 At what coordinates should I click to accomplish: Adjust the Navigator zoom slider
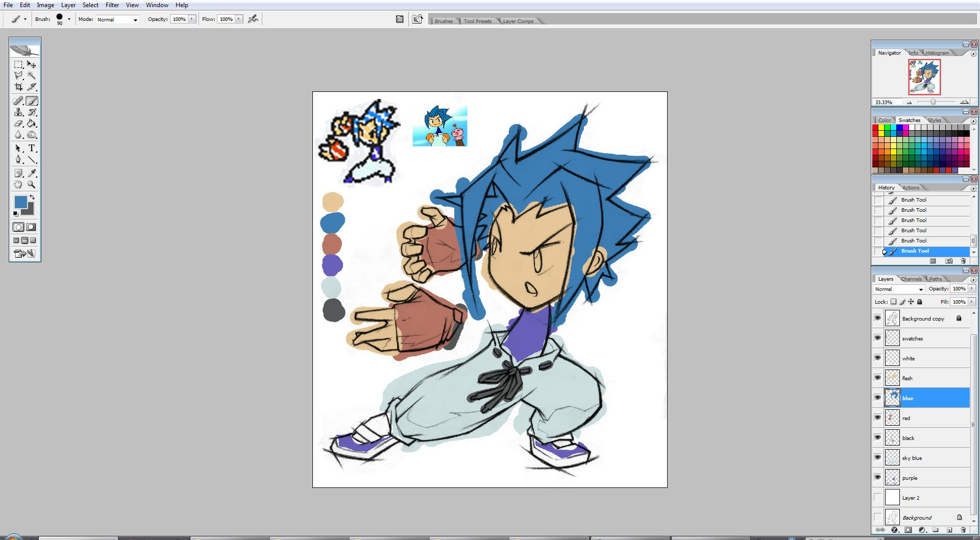point(933,102)
